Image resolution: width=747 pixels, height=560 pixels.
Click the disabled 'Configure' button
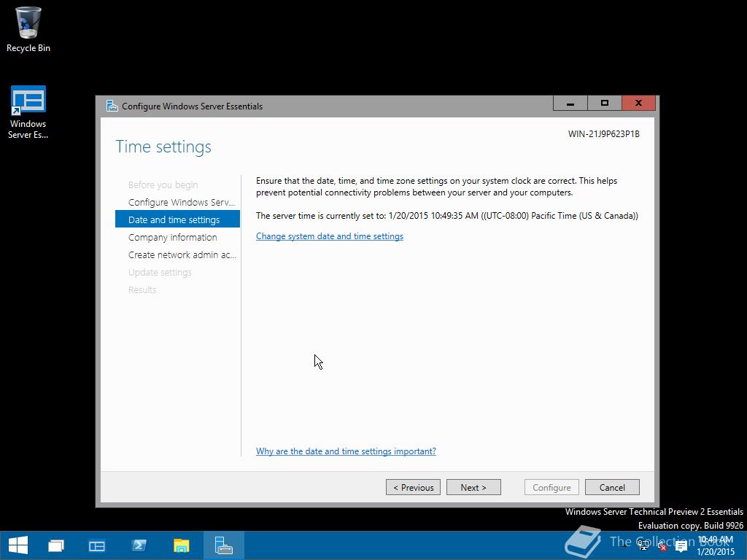pyautogui.click(x=551, y=487)
